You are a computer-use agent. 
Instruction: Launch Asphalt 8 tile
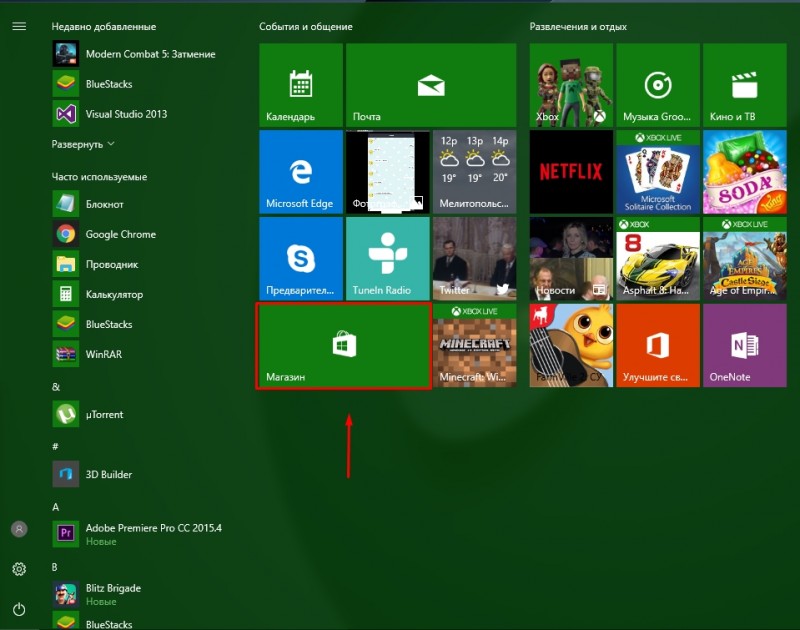pyautogui.click(x=658, y=258)
